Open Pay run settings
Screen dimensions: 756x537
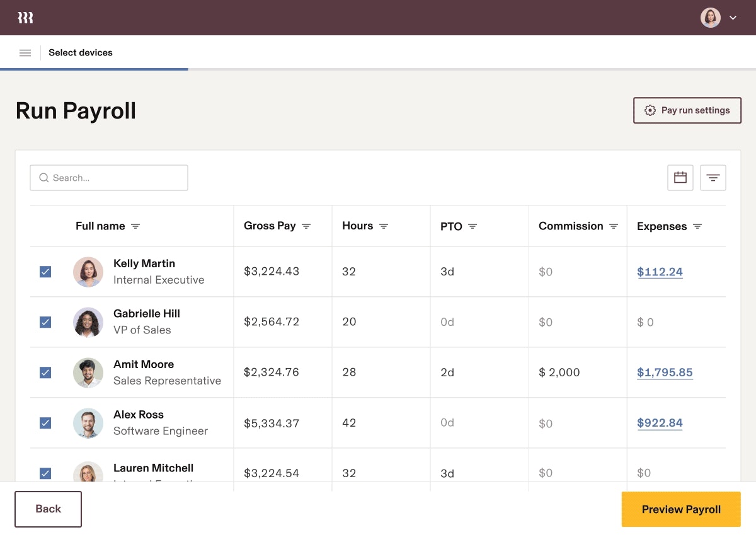(x=687, y=110)
